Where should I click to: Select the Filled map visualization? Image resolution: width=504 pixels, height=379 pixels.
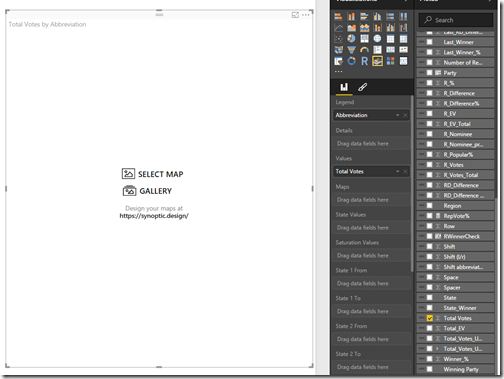338,50
